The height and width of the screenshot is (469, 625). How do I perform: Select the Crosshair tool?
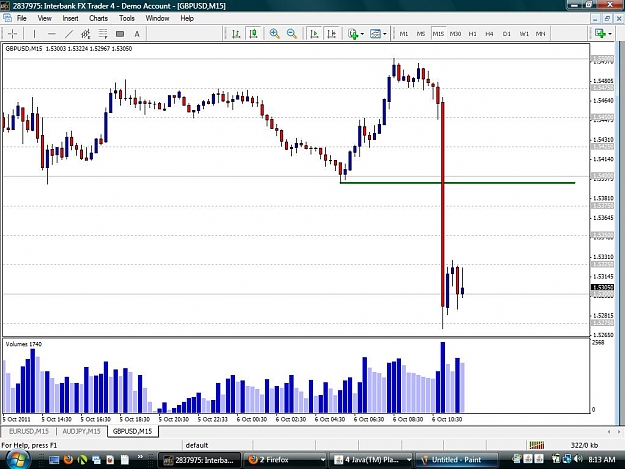coord(12,34)
